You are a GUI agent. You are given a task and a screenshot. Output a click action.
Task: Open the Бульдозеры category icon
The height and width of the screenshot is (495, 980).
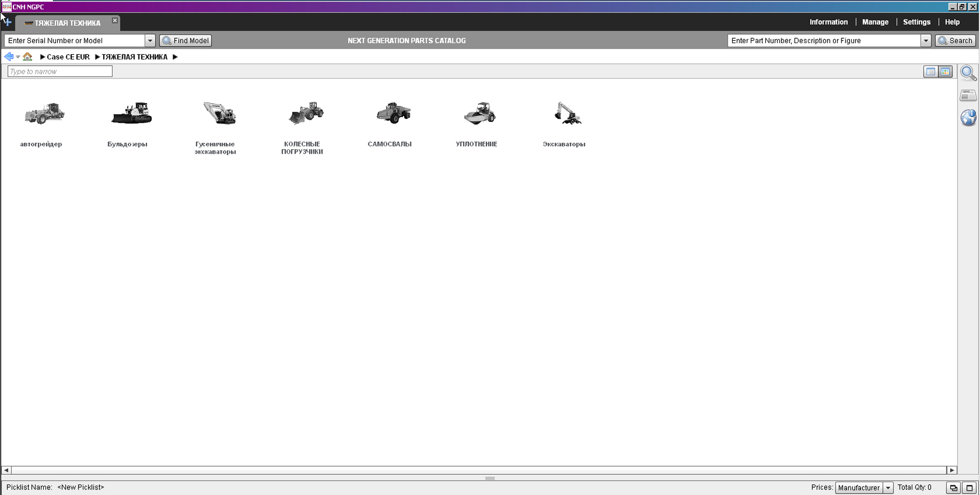131,114
